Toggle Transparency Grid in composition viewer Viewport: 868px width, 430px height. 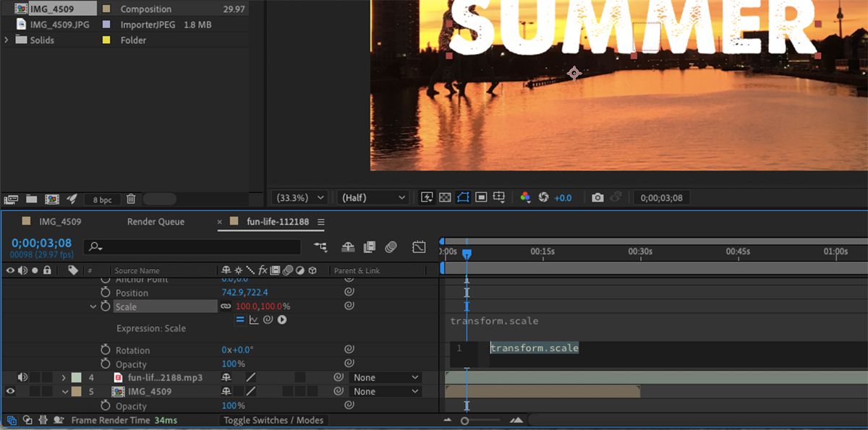(446, 197)
